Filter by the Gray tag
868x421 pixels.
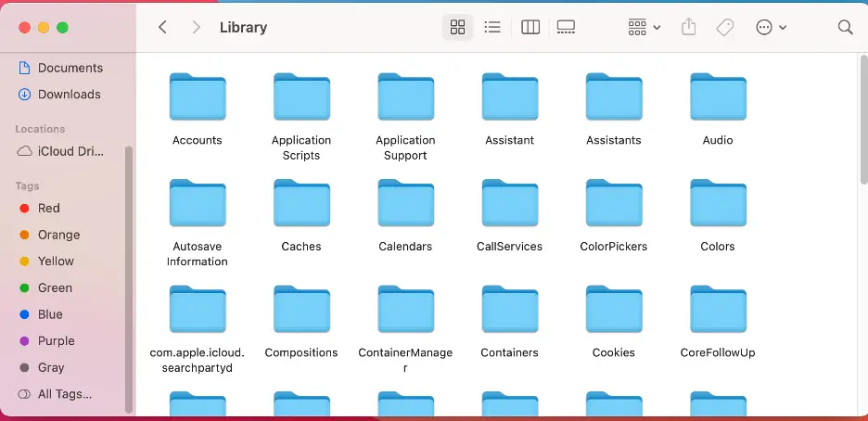click(x=42, y=367)
